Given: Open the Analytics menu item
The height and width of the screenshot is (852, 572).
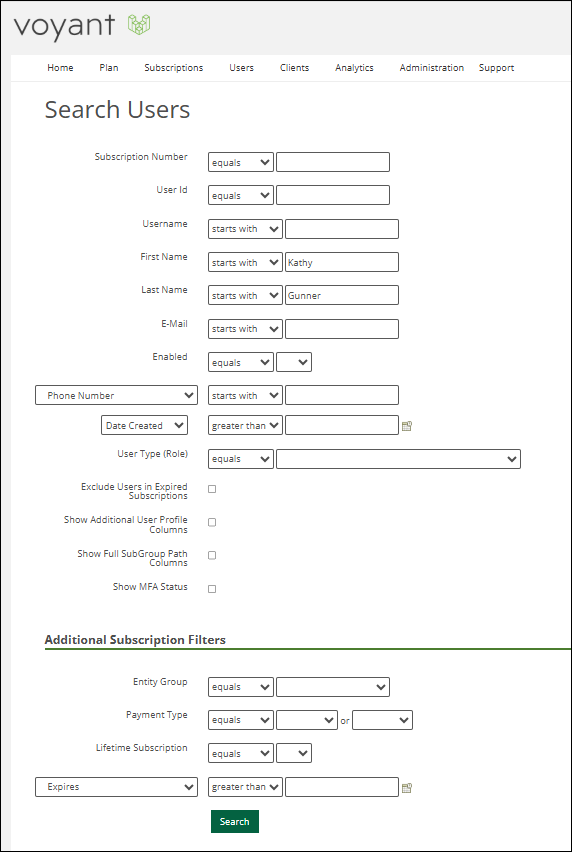Looking at the screenshot, I should [354, 68].
